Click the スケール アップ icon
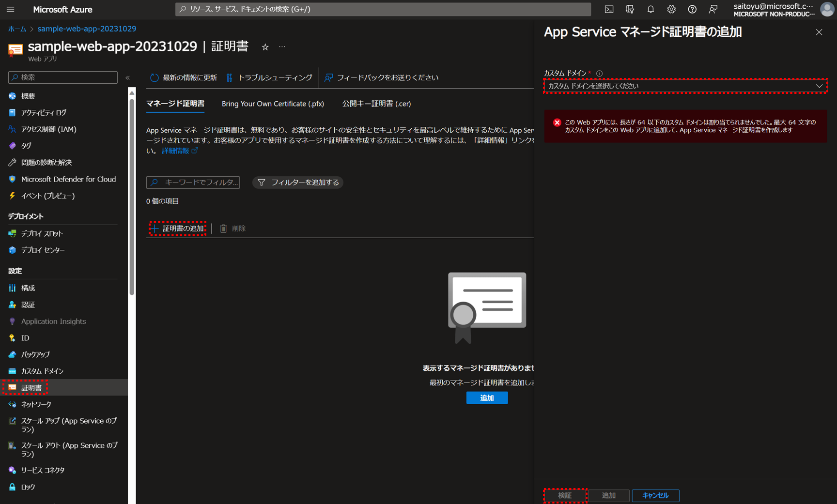The image size is (837, 504). 12,421
